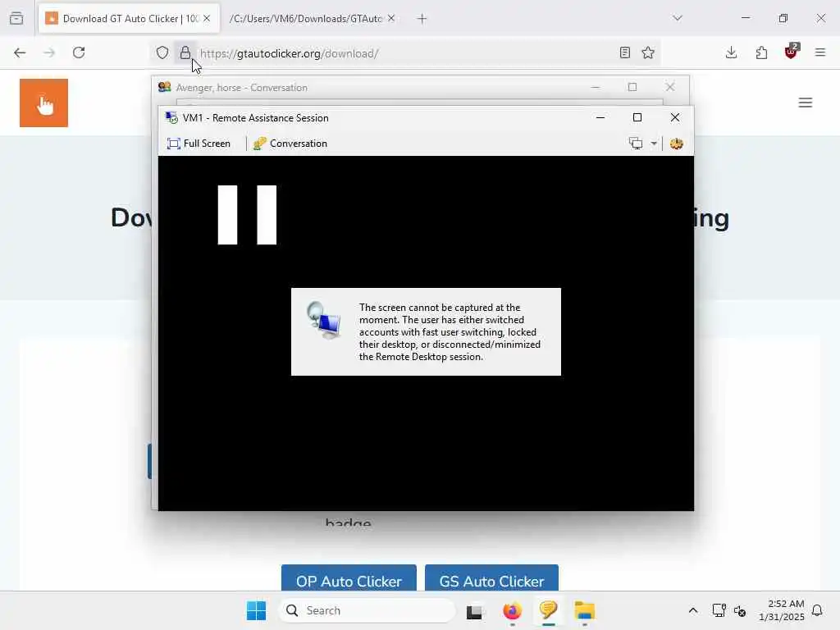Click the paused-session pause symbol
The width and height of the screenshot is (840, 630).
[x=247, y=215]
